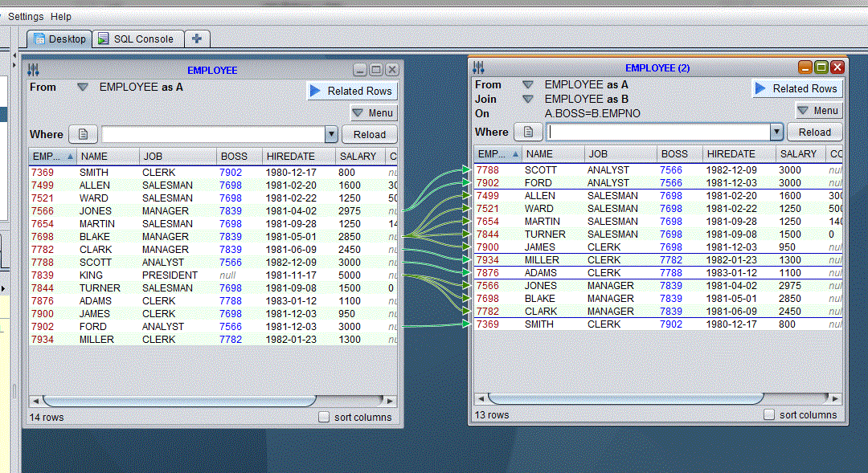The image size is (868, 473).
Task: Click scroll-left arrow in EMPLOYEE (2) scrollbar
Action: coord(481,398)
